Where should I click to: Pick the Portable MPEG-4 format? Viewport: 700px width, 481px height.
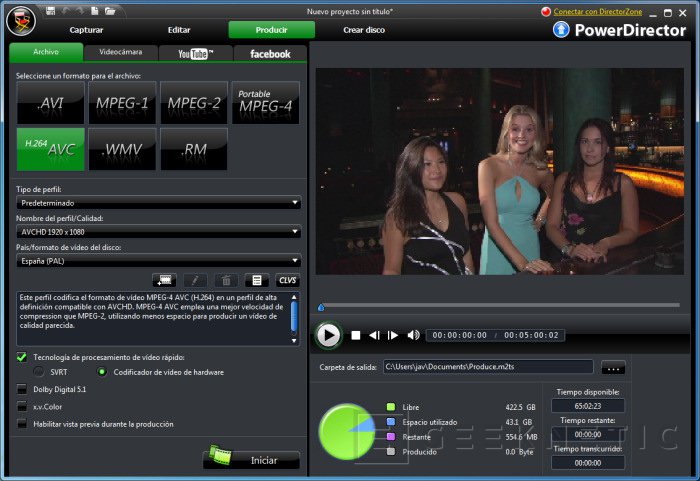266,103
